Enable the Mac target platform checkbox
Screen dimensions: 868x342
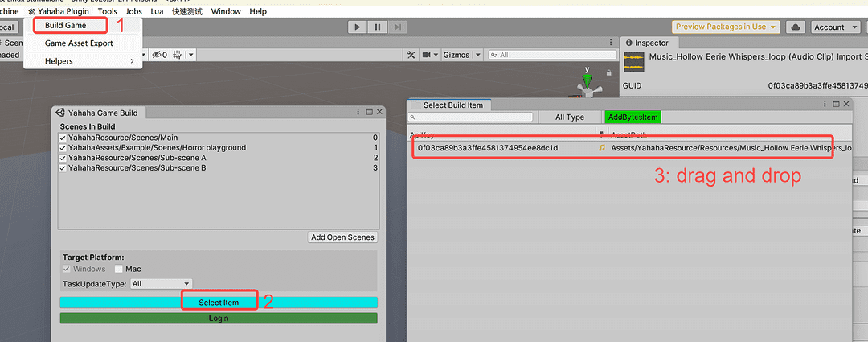click(119, 269)
